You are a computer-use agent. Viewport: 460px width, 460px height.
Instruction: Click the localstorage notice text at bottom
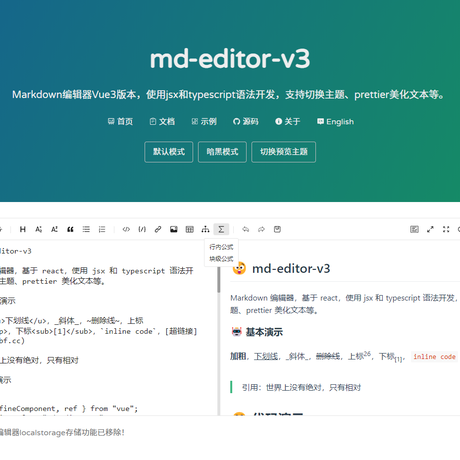62,433
